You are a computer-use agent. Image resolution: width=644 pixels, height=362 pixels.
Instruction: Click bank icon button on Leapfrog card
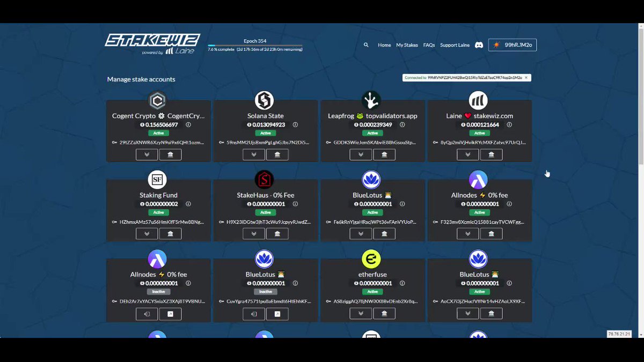coord(384,154)
